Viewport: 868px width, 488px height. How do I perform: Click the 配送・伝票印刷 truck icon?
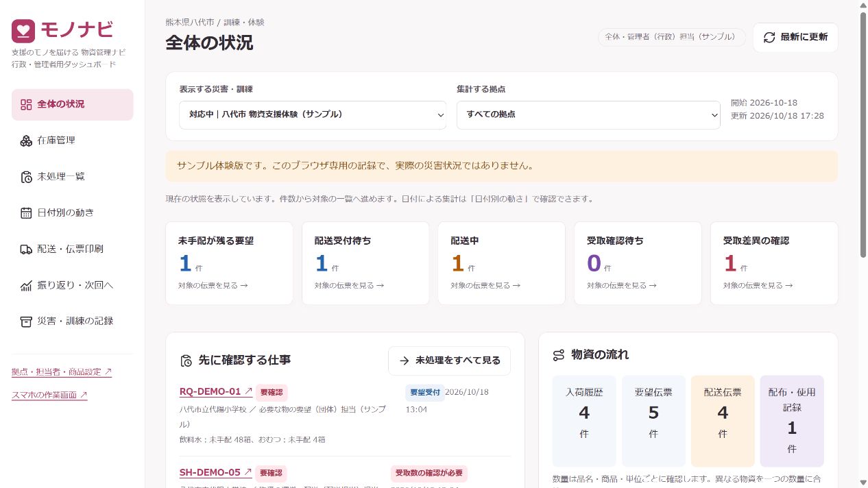pyautogui.click(x=26, y=249)
